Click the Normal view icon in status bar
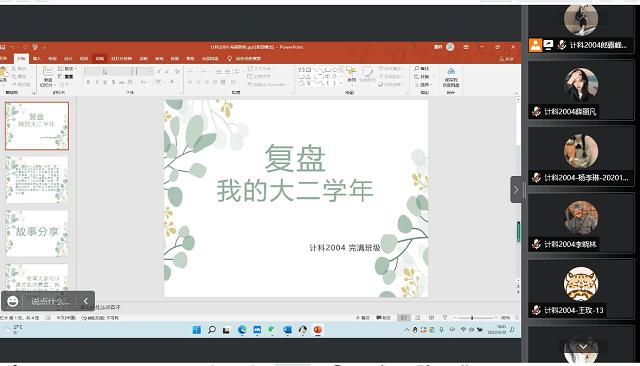 click(x=404, y=317)
